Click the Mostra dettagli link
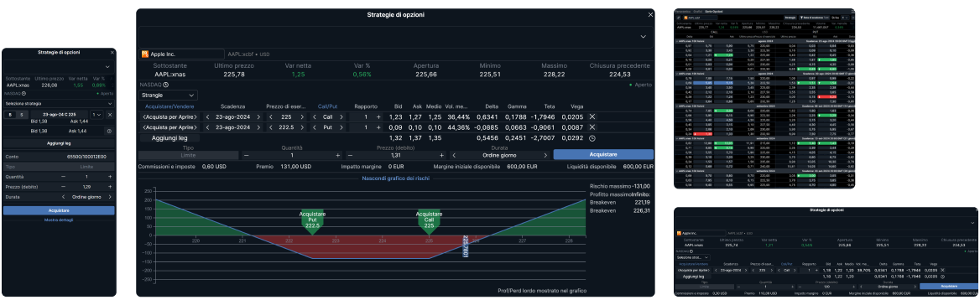Viewport: 980px width, 305px height. point(59,220)
